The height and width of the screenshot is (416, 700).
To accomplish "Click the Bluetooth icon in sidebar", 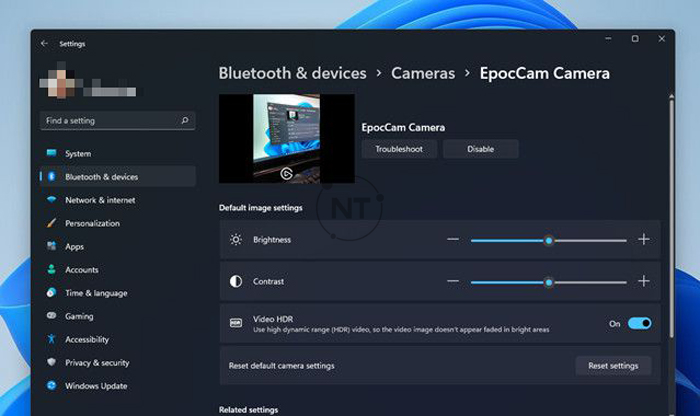I will click(51, 176).
